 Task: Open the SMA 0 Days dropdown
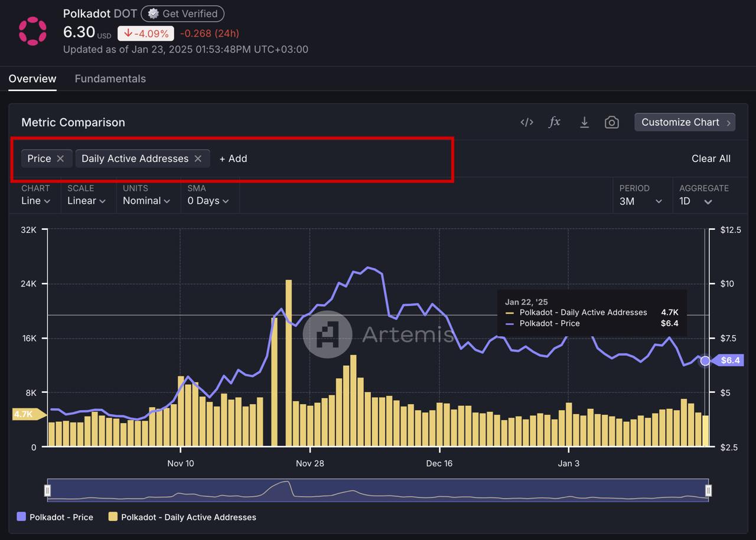pos(208,201)
